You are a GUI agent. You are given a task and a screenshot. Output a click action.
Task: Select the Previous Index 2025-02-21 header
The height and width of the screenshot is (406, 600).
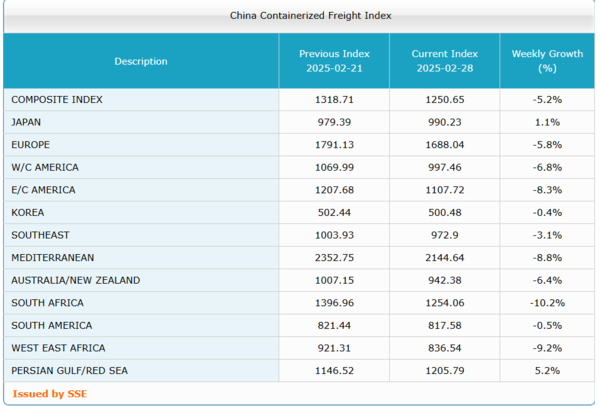coord(334,61)
